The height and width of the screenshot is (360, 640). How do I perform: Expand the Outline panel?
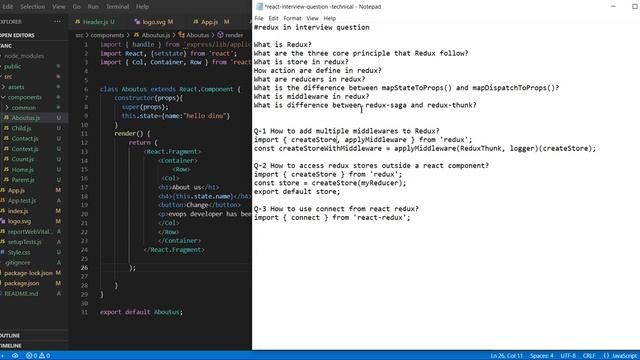[10, 336]
